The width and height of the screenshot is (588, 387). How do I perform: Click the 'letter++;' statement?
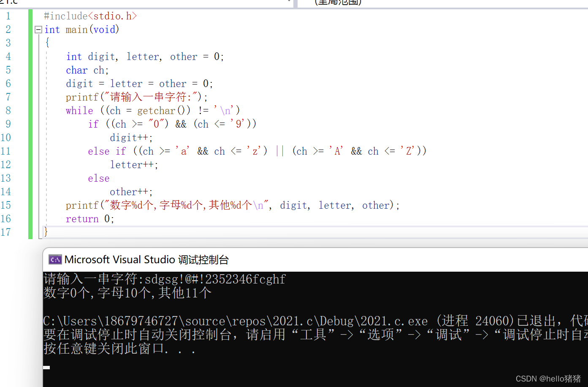[x=134, y=165]
